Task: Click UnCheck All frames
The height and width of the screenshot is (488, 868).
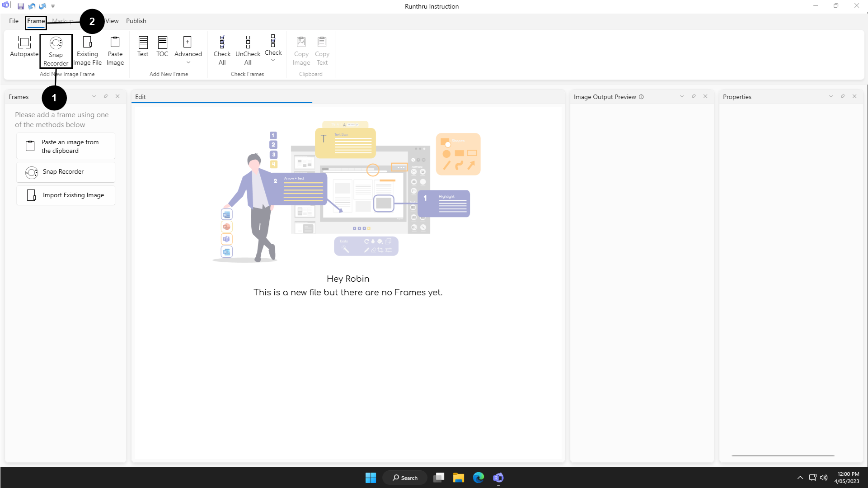Action: 248,51
